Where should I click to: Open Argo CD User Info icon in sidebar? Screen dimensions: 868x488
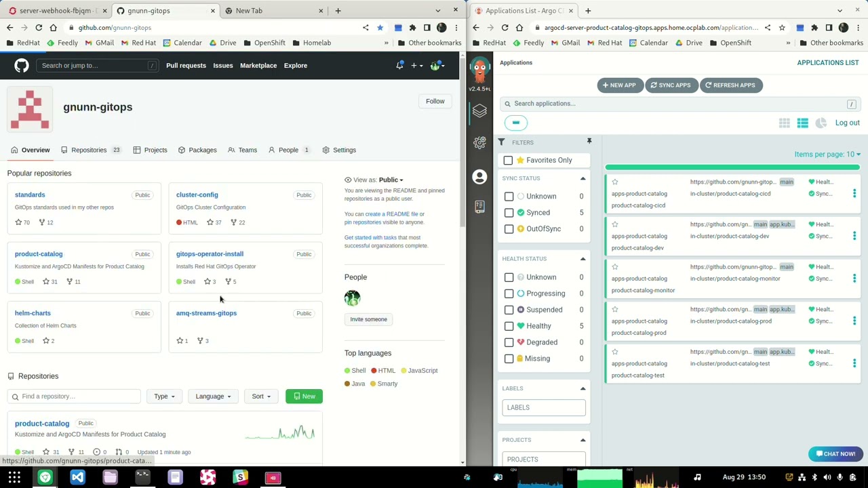pyautogui.click(x=479, y=176)
